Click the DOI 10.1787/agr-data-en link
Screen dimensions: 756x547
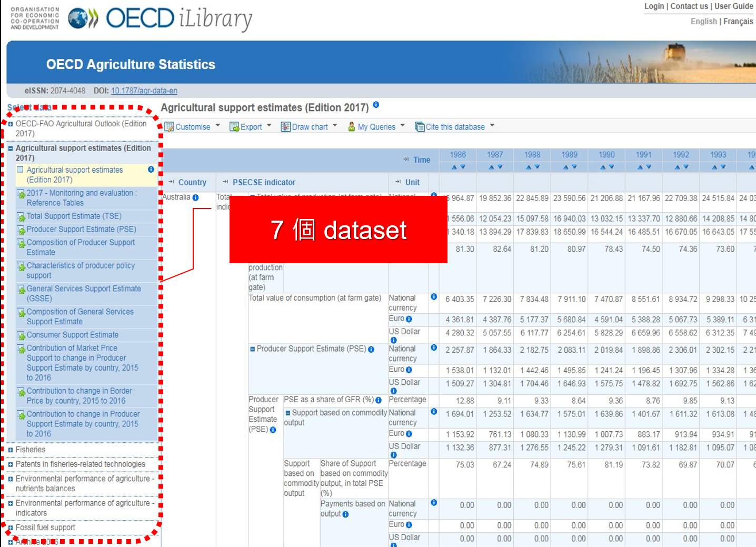[144, 91]
